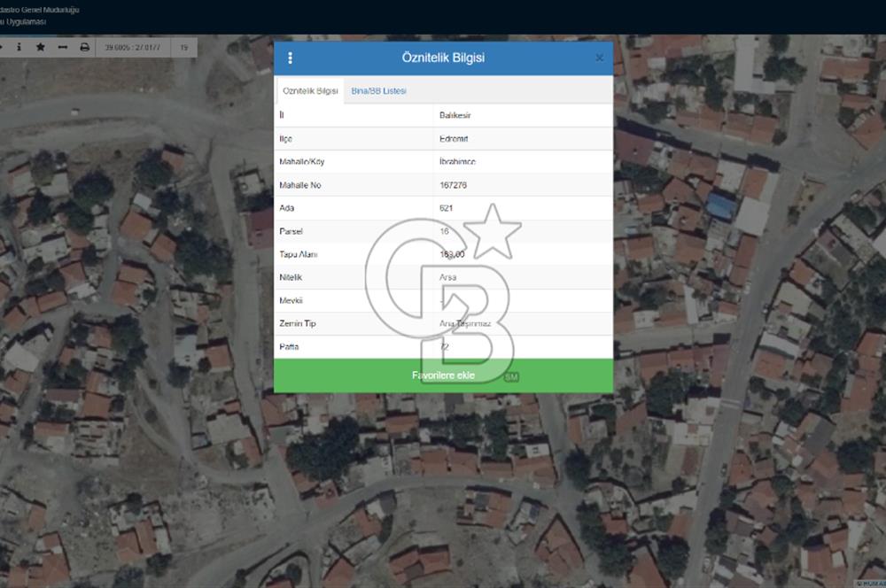This screenshot has width=886, height=588.
Task: Click the info (i) tool in map toolbar
Action: 19,47
